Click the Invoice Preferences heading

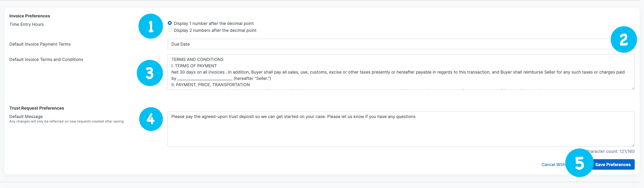click(30, 16)
